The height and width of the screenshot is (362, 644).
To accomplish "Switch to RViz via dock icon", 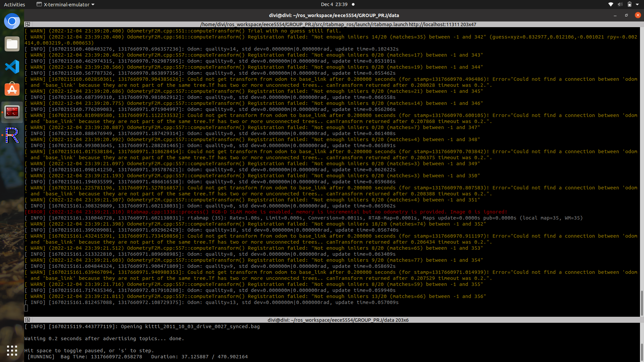I will click(x=12, y=135).
